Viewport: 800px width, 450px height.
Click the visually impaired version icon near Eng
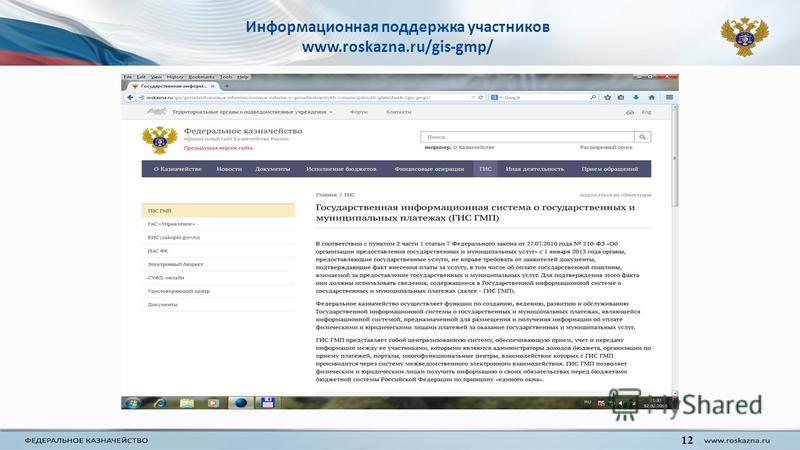click(x=630, y=112)
